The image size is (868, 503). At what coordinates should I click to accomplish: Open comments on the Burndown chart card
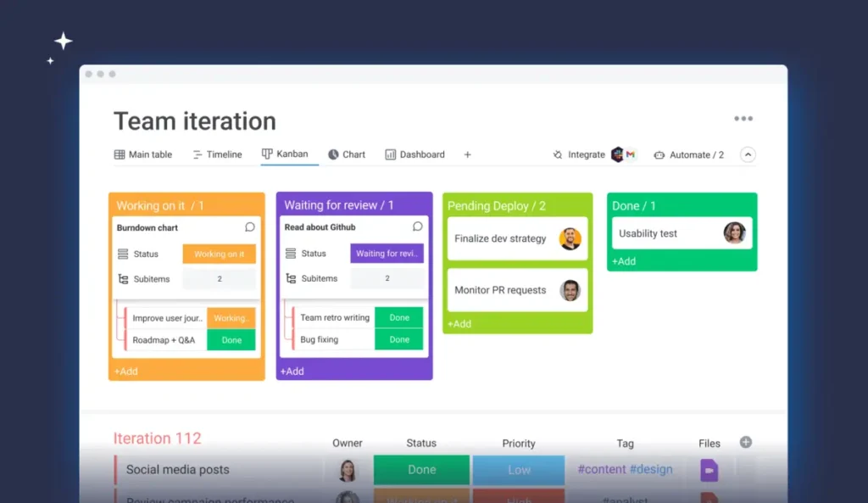tap(248, 226)
